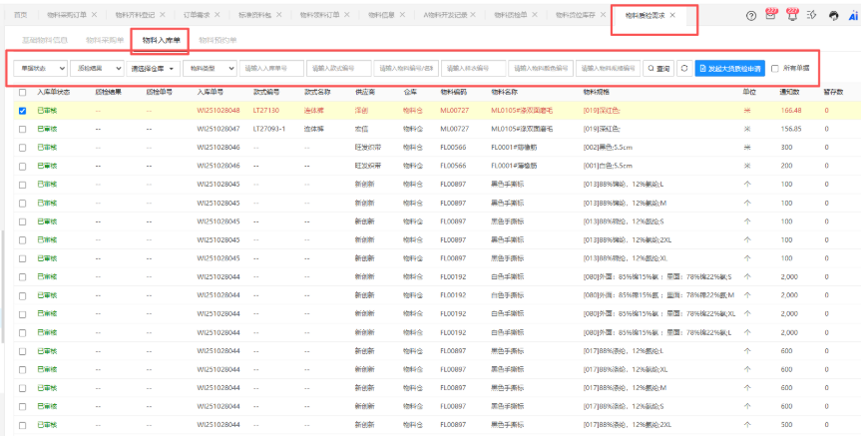
Task: Expand the 单据状态 dropdown
Action: click(39, 69)
